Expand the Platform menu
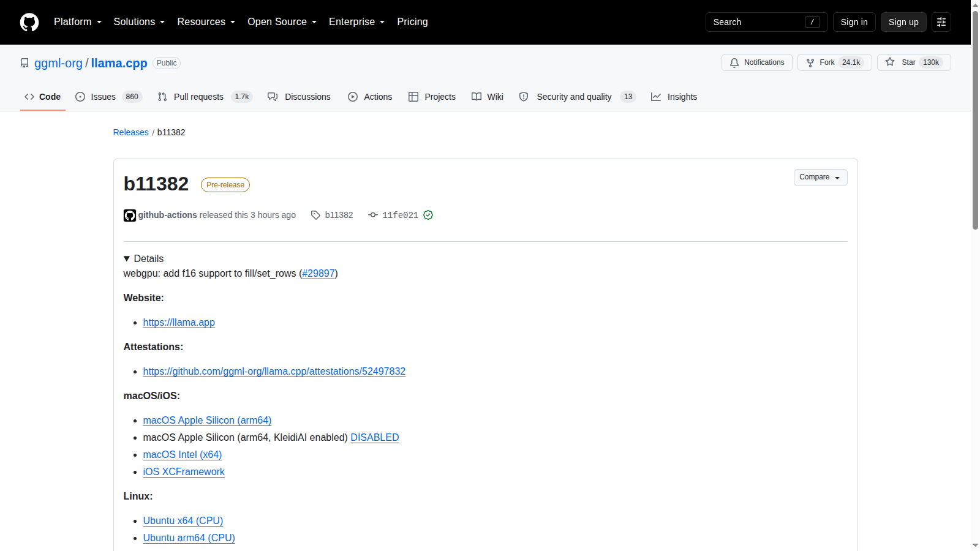 pos(78,22)
